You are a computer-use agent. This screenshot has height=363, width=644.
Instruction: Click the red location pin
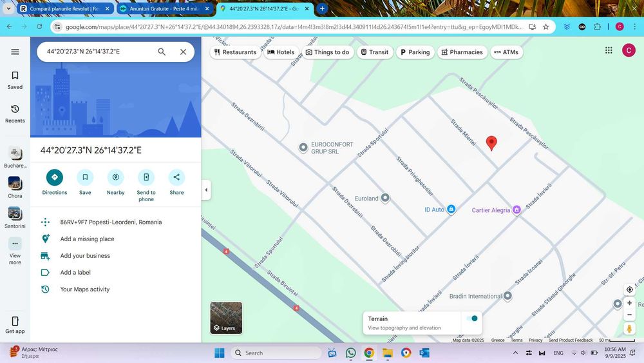[491, 144]
